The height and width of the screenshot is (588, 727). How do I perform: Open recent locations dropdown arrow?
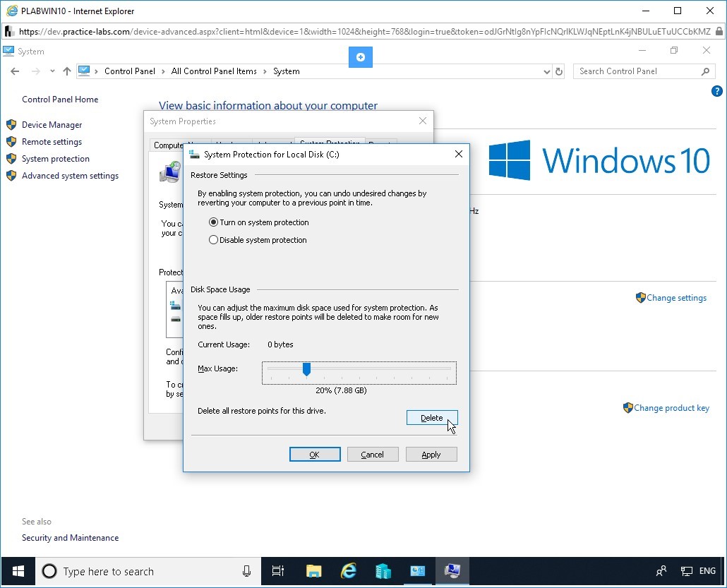52,71
